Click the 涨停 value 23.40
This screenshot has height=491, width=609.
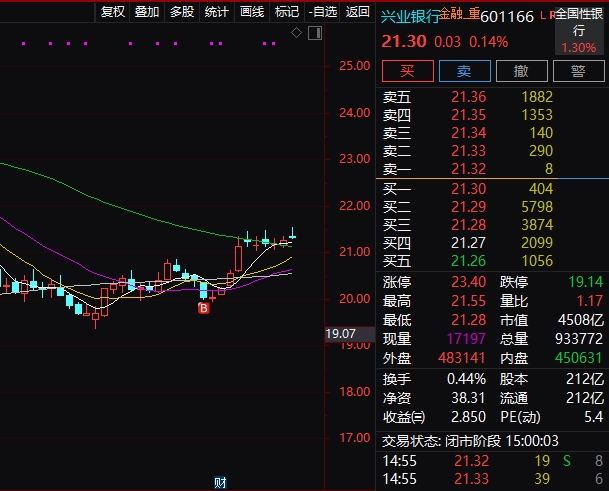[x=468, y=282]
